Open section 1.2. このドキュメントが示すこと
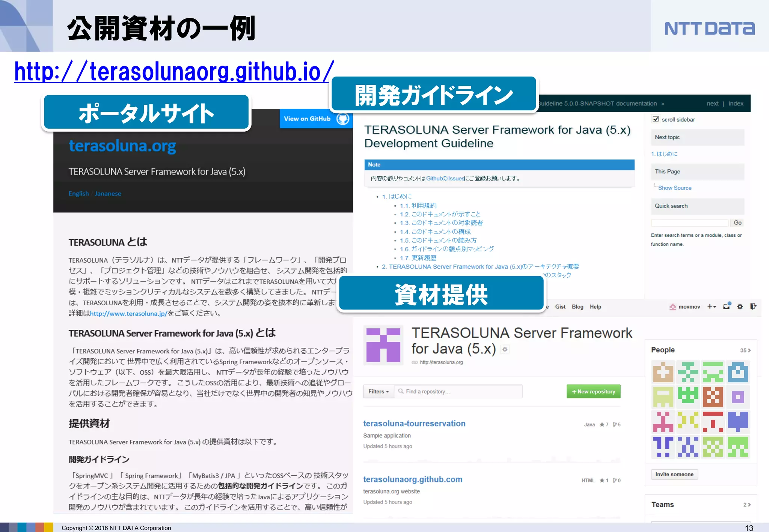This screenshot has width=769, height=532. click(440, 214)
